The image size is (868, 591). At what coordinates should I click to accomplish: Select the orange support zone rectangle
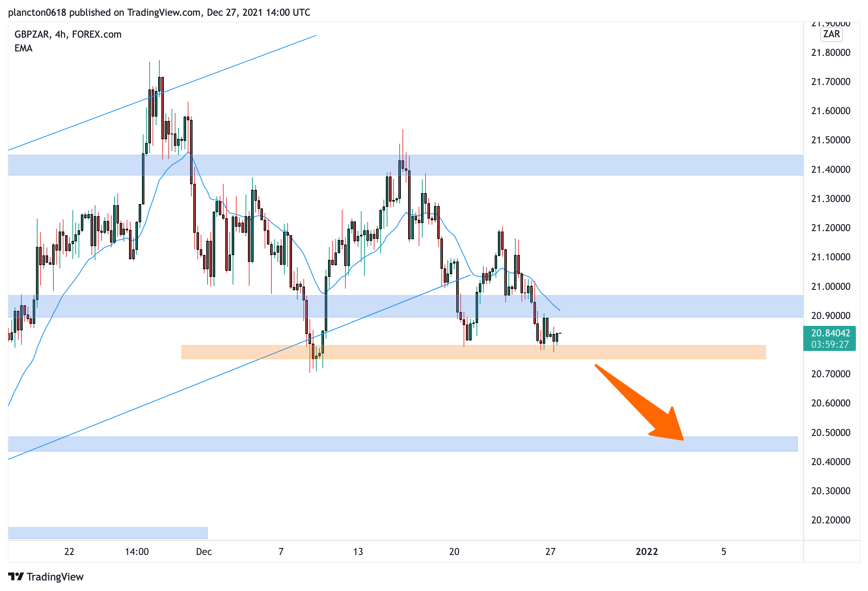point(474,352)
